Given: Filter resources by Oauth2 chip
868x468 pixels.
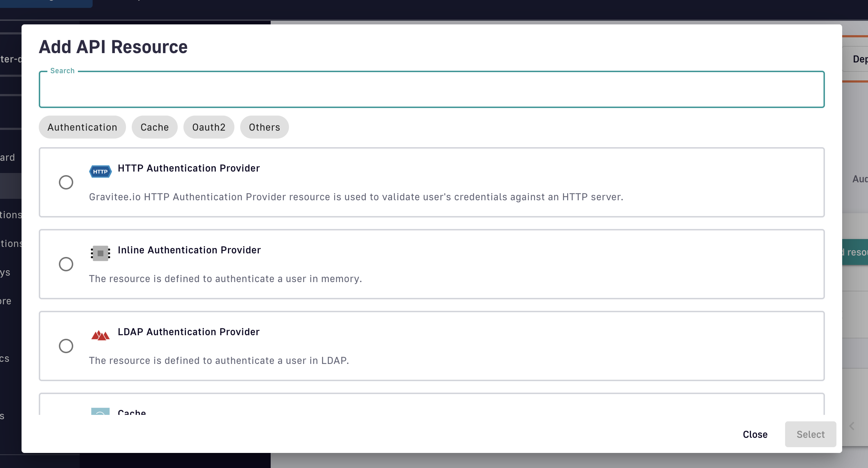Looking at the screenshot, I should tap(209, 127).
